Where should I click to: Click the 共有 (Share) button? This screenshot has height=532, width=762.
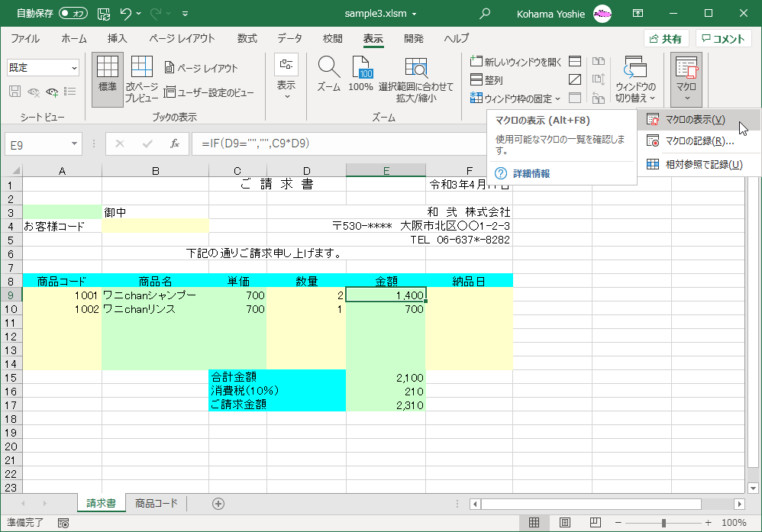click(667, 39)
